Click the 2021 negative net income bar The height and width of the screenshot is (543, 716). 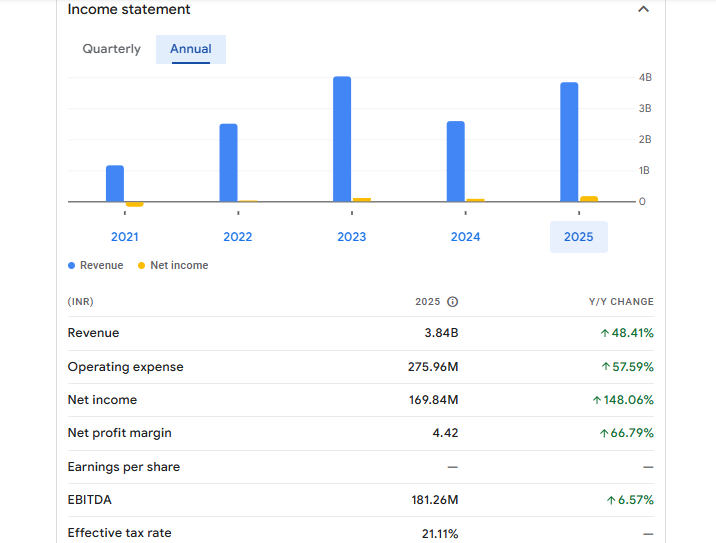(x=135, y=204)
